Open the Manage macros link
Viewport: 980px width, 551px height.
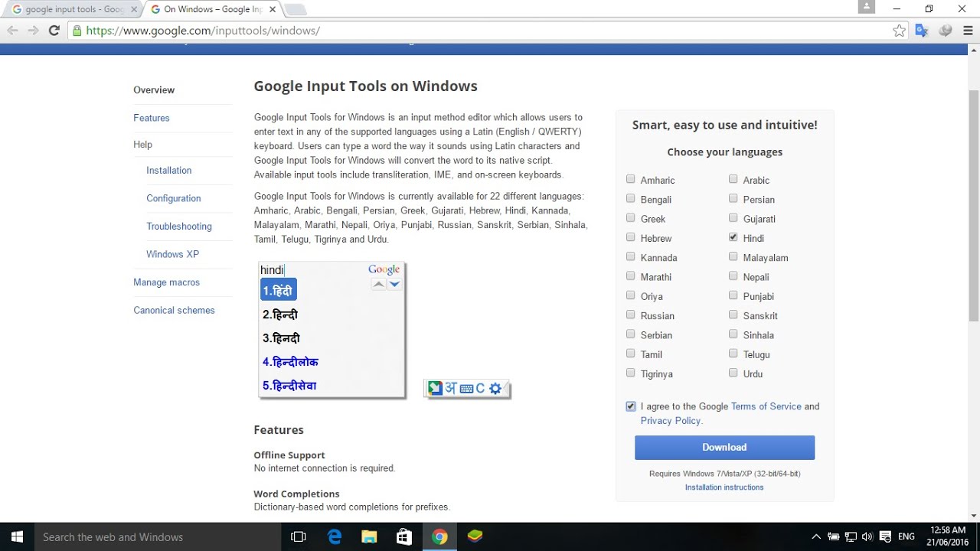(x=166, y=282)
